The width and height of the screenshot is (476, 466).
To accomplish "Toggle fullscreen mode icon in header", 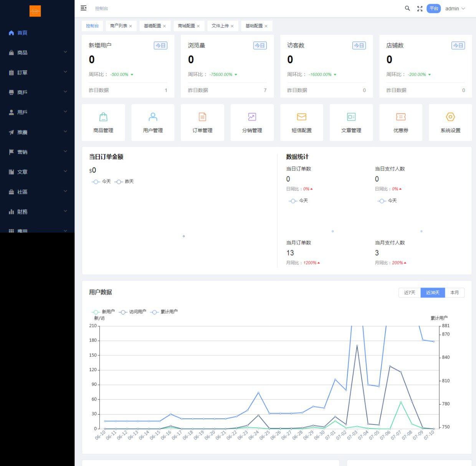I will [420, 8].
